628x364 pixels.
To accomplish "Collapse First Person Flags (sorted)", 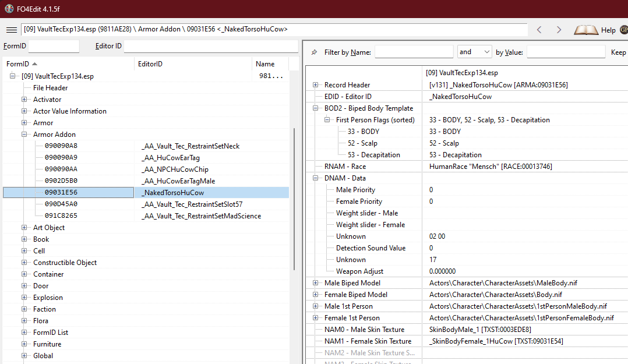I will tap(327, 119).
